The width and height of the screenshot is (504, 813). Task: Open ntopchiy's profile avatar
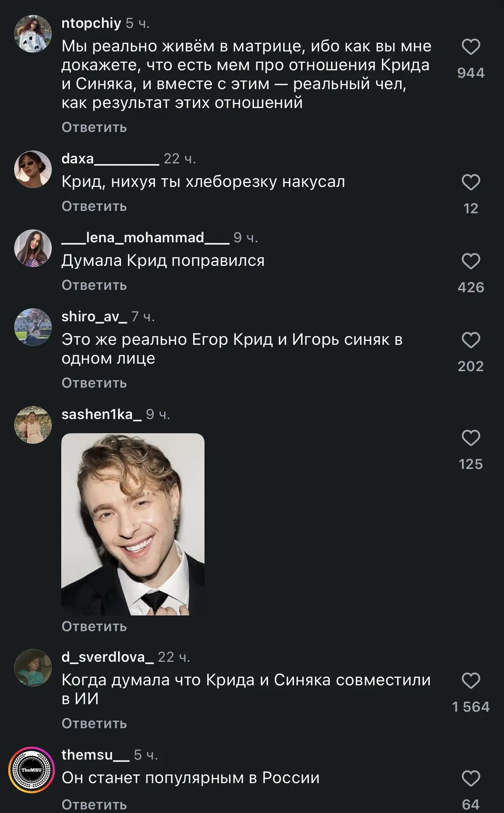pyautogui.click(x=33, y=34)
